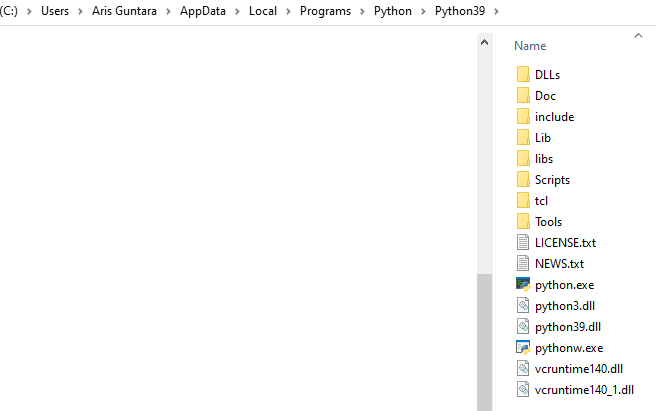Select the vcruntime140_1.dll file name
This screenshot has height=411, width=656.
[x=584, y=390]
